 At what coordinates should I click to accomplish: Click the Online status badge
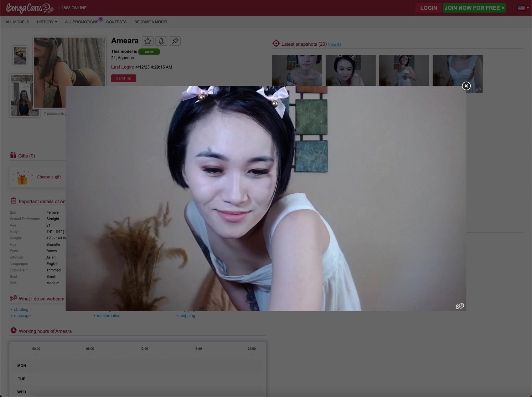coord(149,52)
